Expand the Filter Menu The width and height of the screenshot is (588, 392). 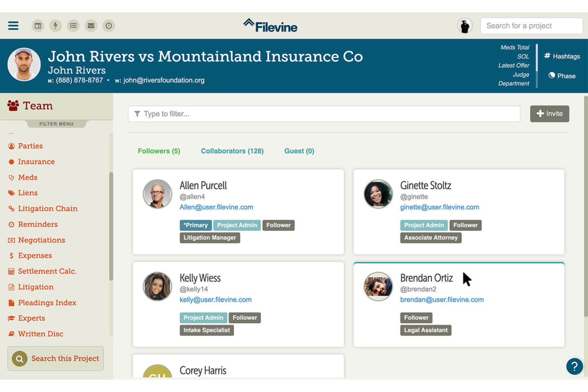56,124
